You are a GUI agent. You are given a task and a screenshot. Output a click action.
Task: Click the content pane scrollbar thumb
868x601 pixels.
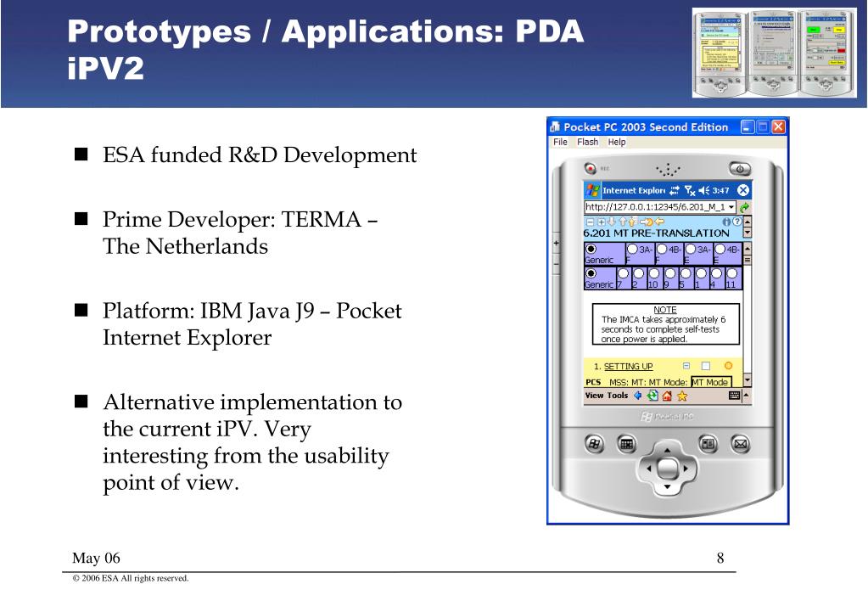(x=748, y=260)
